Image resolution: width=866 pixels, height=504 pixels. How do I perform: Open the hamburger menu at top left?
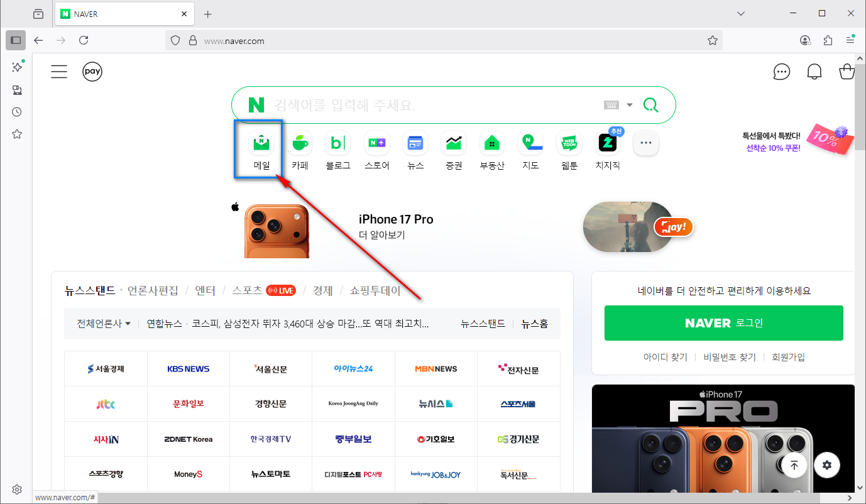pyautogui.click(x=58, y=71)
